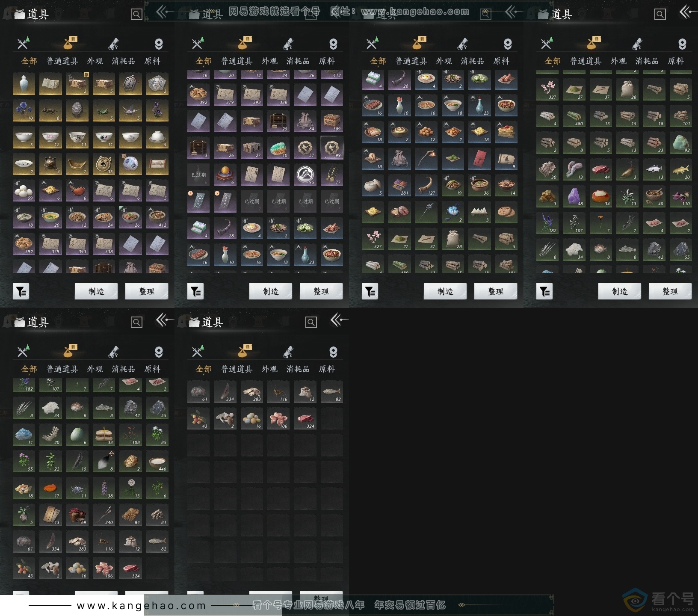The width and height of the screenshot is (698, 616).
Task: Open filter options in the second top panel
Action: click(x=195, y=292)
